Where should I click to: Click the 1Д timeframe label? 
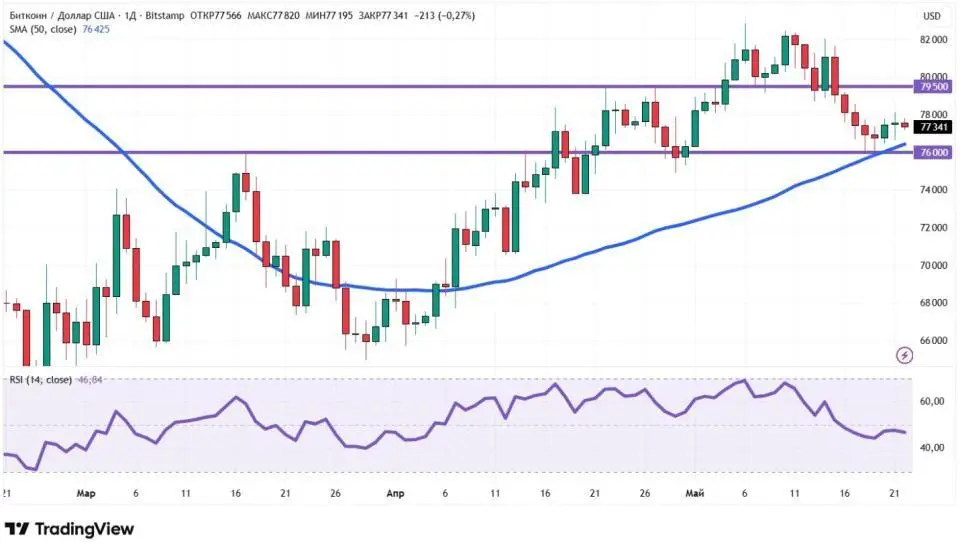click(x=130, y=16)
